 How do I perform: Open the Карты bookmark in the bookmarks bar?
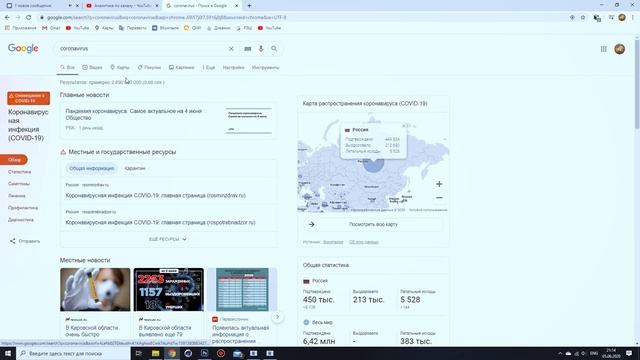[x=104, y=28]
